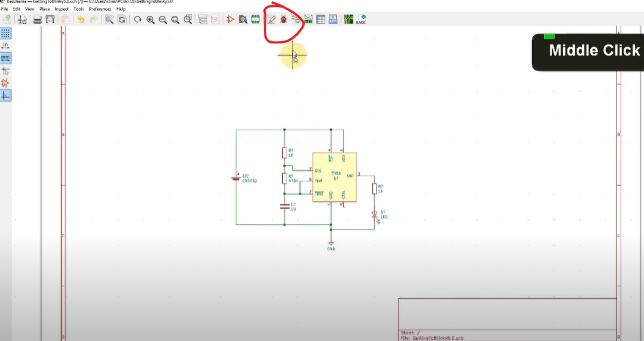Click the BACK import footprint icon
644x341 pixels.
click(x=361, y=20)
